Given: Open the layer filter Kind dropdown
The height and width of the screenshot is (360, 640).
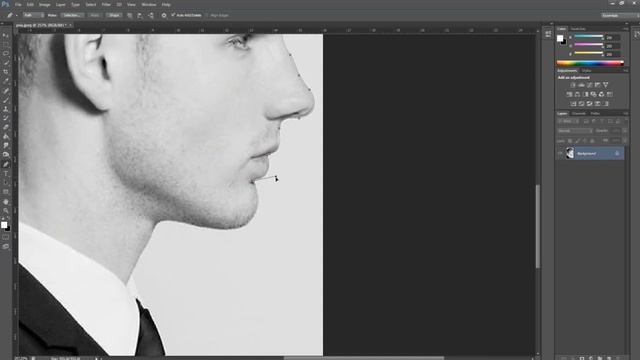Looking at the screenshot, I should click(x=569, y=121).
